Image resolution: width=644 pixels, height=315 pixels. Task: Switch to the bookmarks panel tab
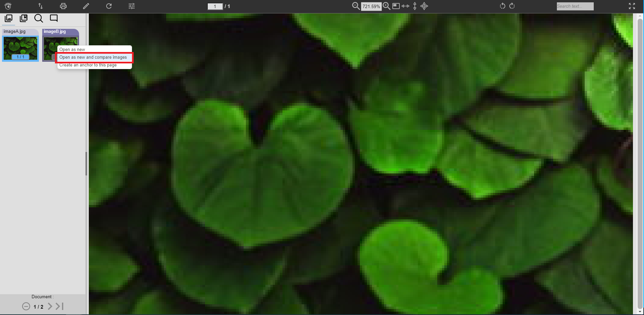coord(23,18)
